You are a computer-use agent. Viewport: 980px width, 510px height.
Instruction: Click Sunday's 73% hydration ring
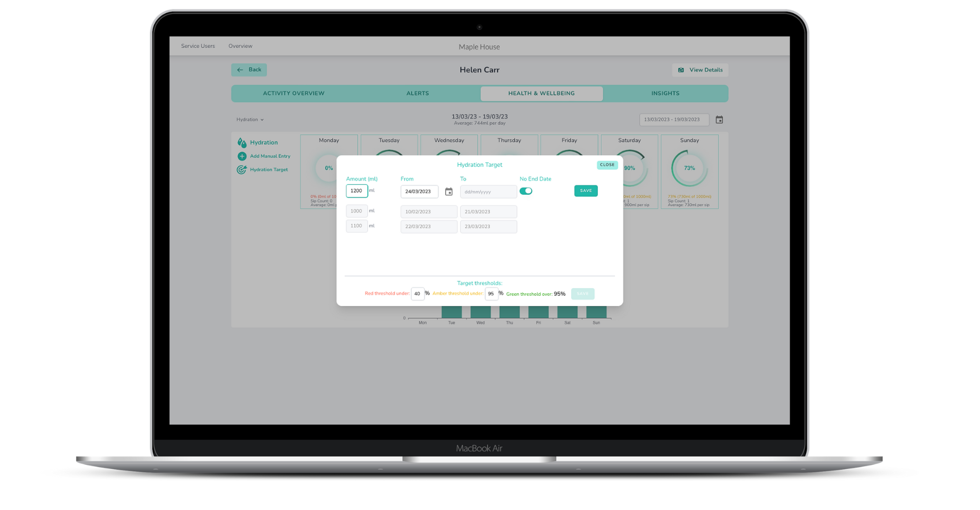[690, 168]
